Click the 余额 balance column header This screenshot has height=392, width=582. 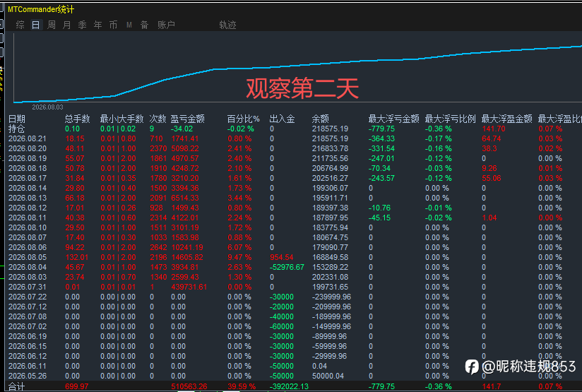(x=321, y=119)
